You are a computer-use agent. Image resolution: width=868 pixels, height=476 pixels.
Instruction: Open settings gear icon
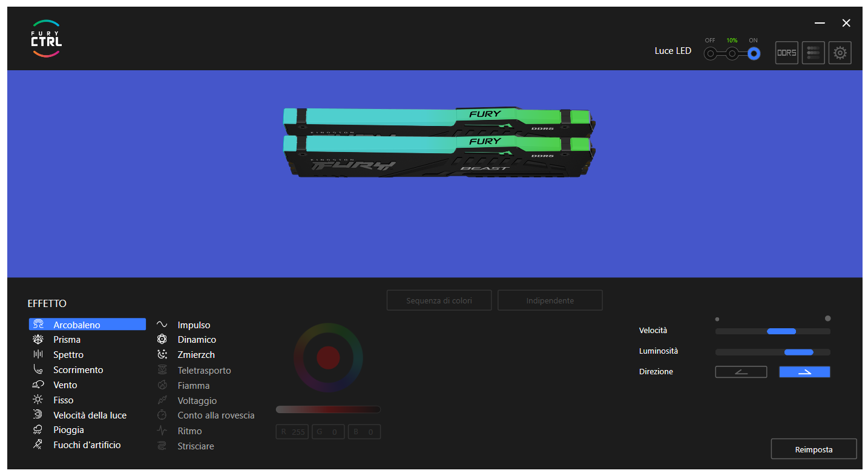[x=840, y=53]
